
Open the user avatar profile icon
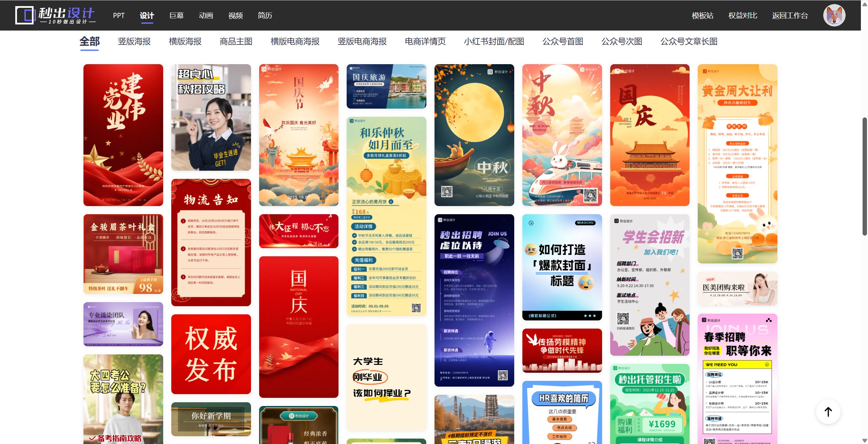[x=834, y=15]
